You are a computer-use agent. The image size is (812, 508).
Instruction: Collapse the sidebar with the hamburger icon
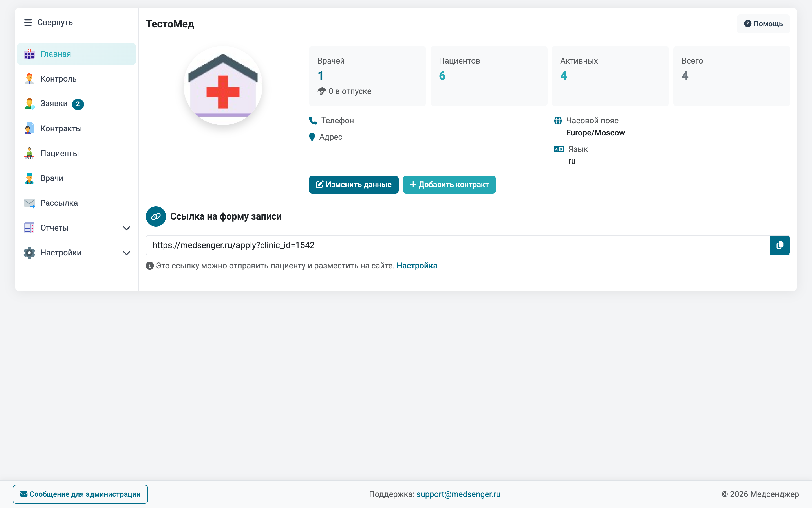point(28,23)
